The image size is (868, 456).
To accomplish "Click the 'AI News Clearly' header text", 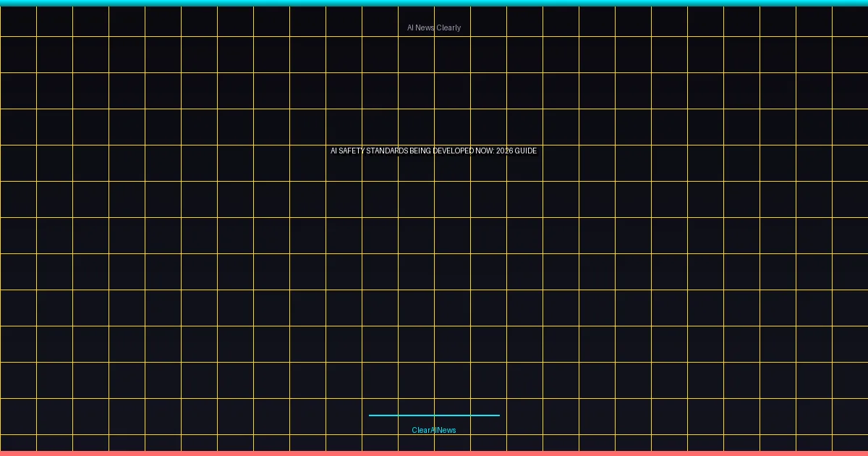I will pos(434,28).
